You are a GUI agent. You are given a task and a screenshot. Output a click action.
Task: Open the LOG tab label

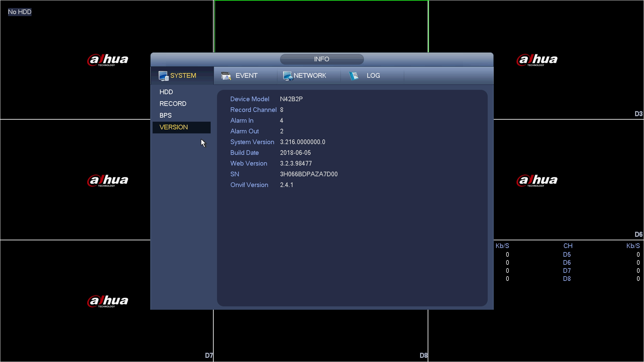373,76
